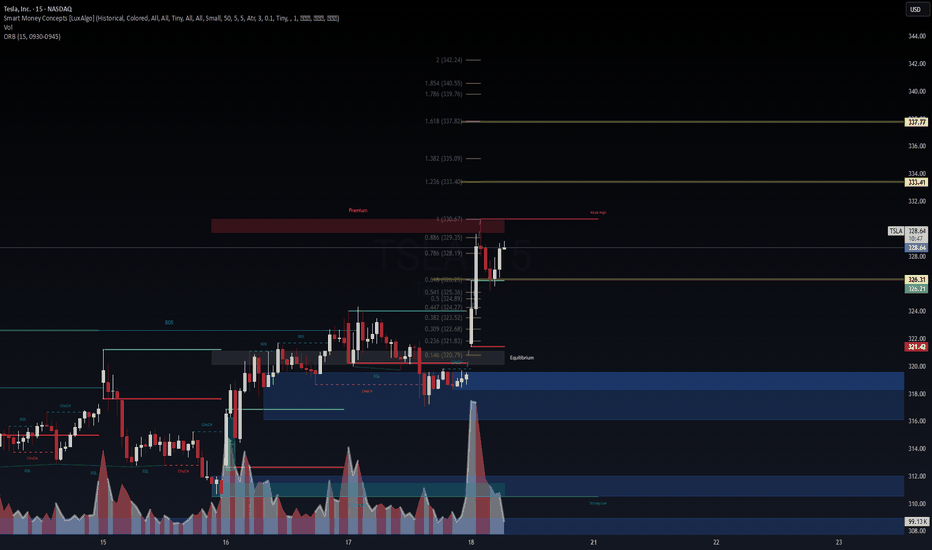Image resolution: width=932 pixels, height=550 pixels.
Task: Open the USD currency selector
Action: pyautogui.click(x=915, y=9)
